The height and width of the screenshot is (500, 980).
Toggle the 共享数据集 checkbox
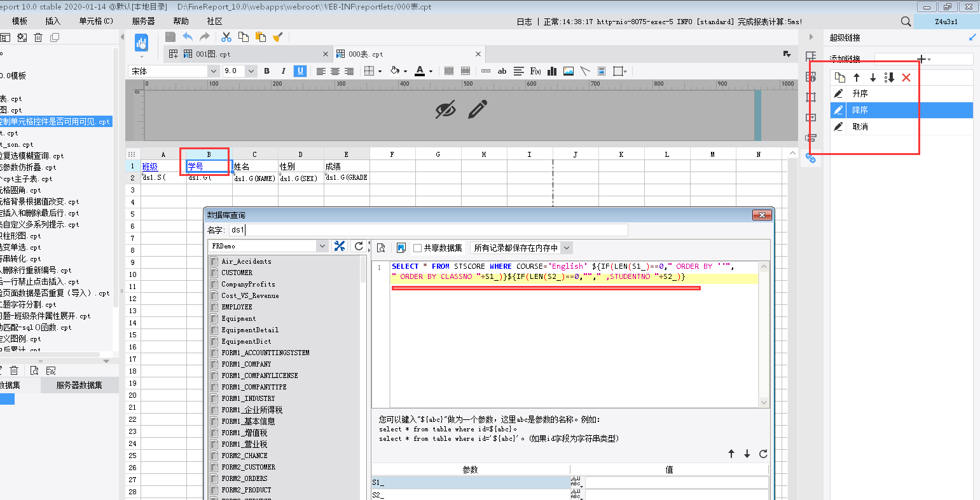coord(418,248)
